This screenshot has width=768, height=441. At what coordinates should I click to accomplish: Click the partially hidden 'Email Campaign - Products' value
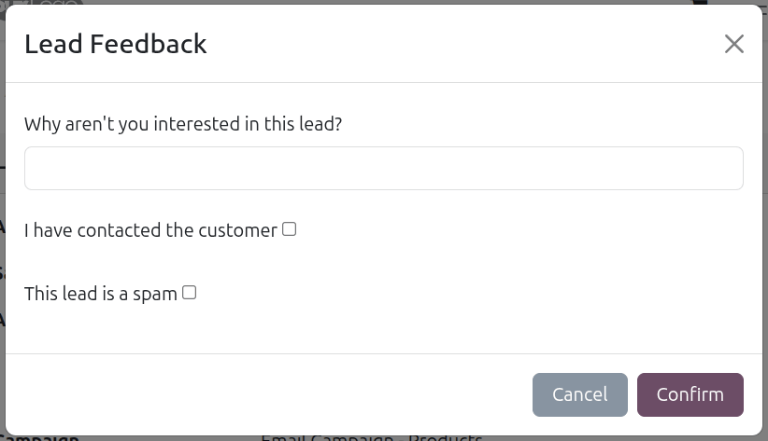point(371,438)
